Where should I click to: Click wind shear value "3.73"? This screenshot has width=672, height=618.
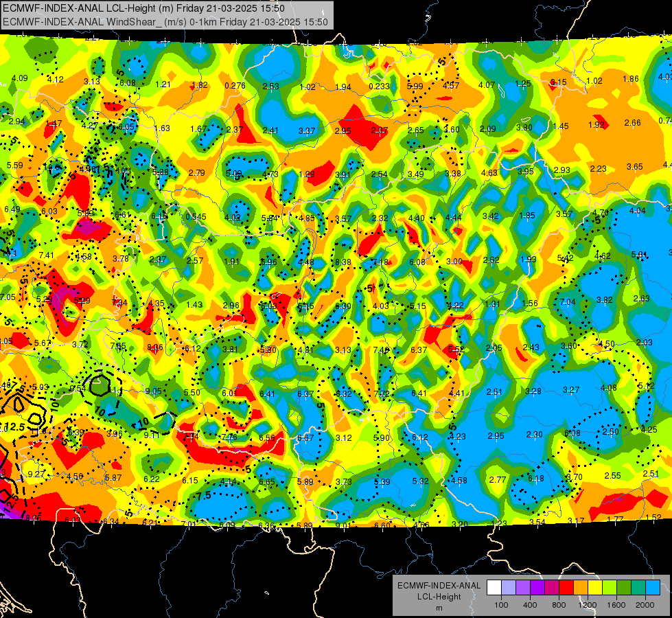[344, 482]
